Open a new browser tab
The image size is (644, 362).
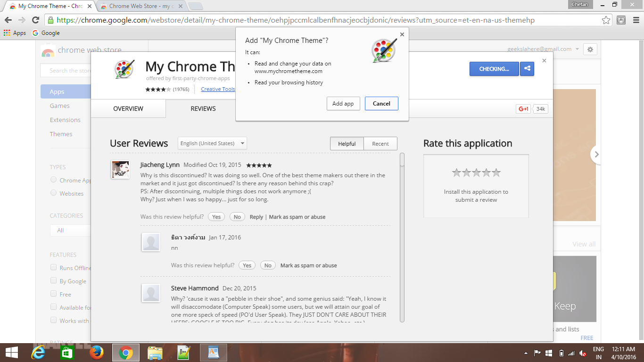point(195,6)
